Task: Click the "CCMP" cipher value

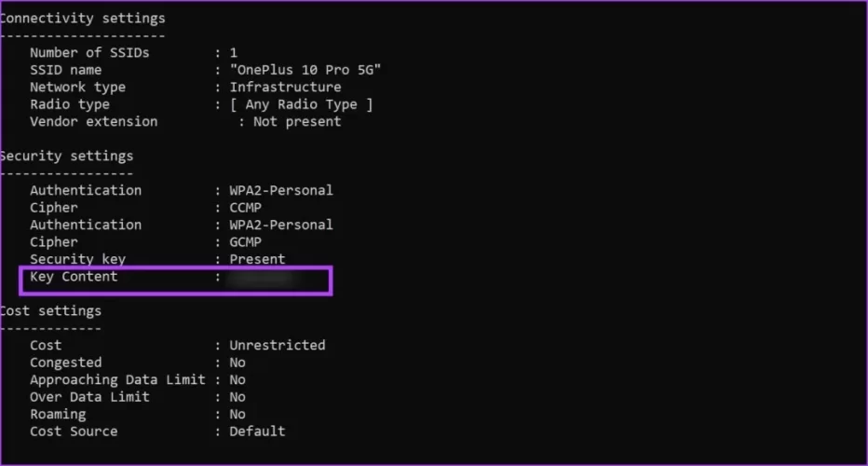Action: click(x=248, y=208)
